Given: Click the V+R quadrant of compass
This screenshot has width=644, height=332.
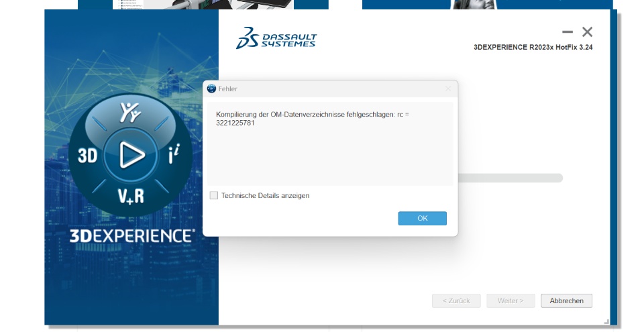Looking at the screenshot, I should click(131, 196).
